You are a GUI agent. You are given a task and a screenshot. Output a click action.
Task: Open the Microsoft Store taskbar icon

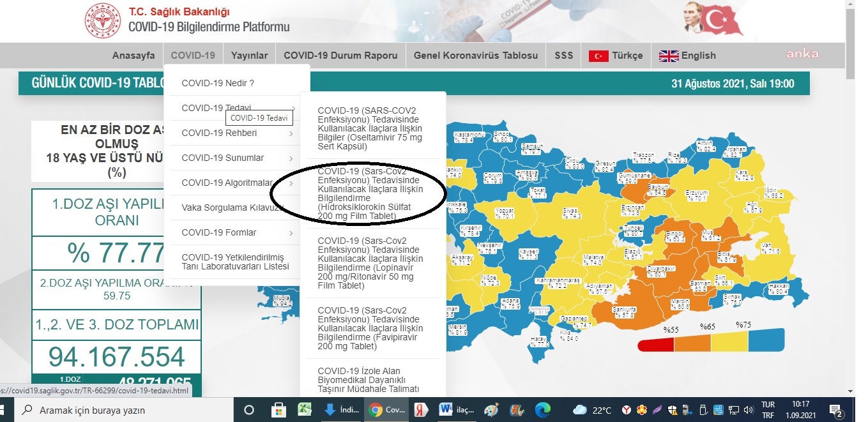278,410
